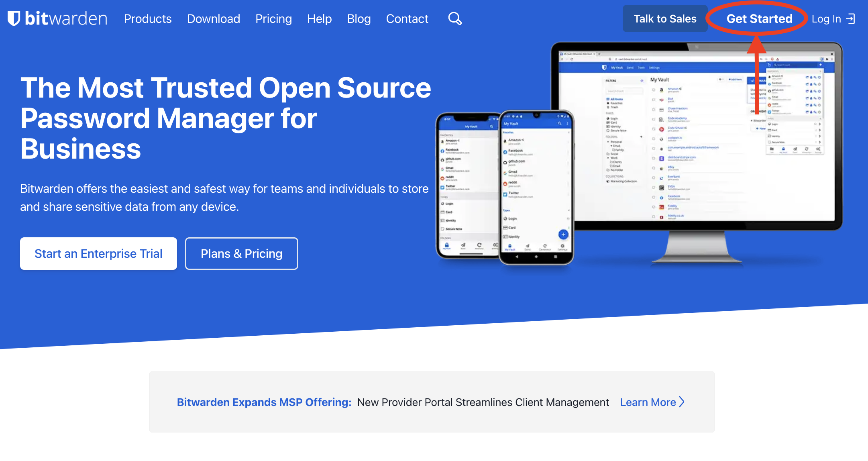Click the Log In arrow icon
This screenshot has height=461, width=868.
(x=851, y=19)
